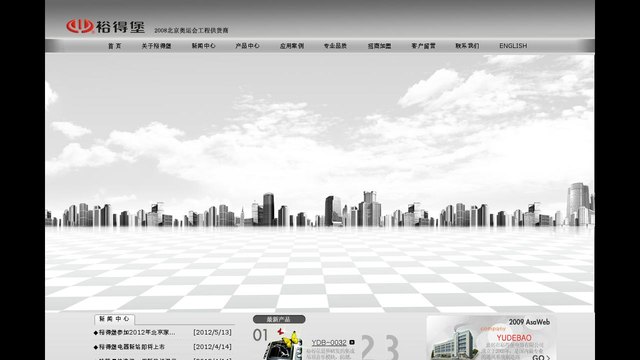Open 招商加盟 navigation item
The height and width of the screenshot is (360, 640).
(379, 46)
